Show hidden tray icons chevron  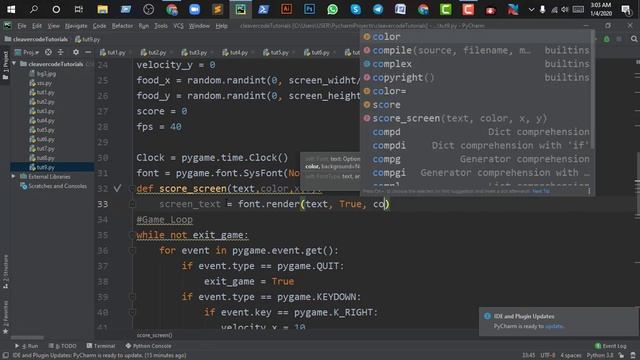(531, 9)
